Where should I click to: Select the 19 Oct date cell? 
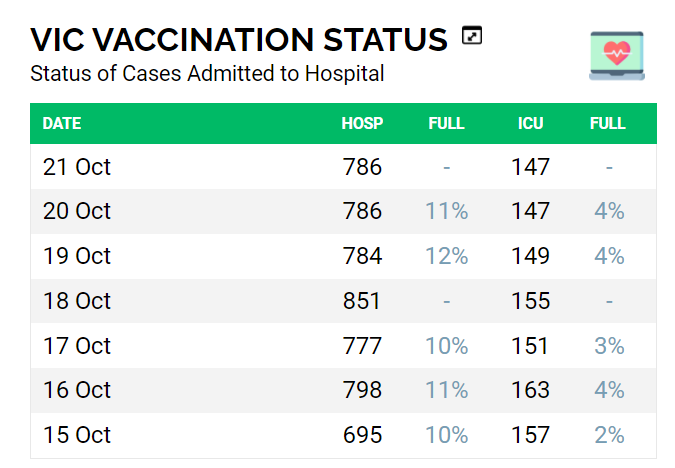[77, 256]
